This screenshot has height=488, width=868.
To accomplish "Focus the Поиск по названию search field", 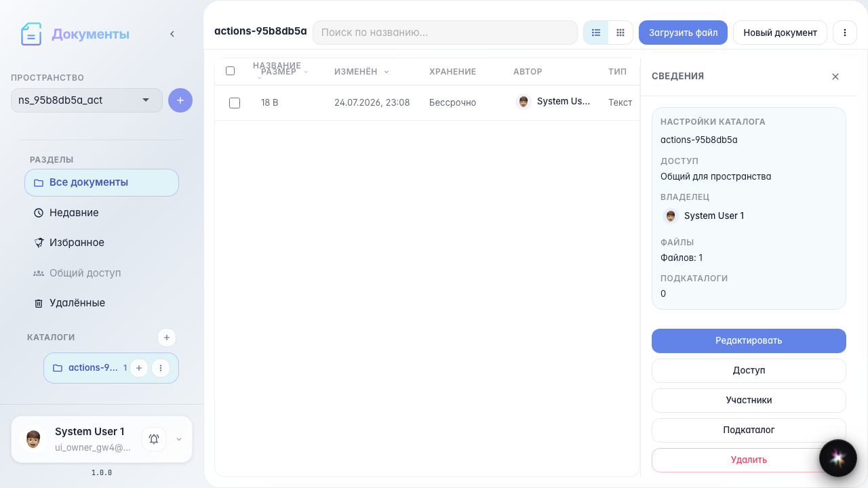I will pos(445,33).
